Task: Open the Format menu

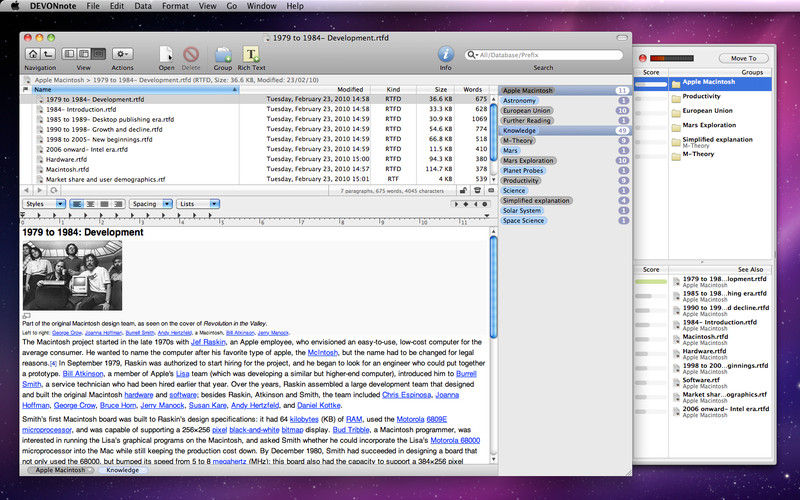Action: pos(175,6)
